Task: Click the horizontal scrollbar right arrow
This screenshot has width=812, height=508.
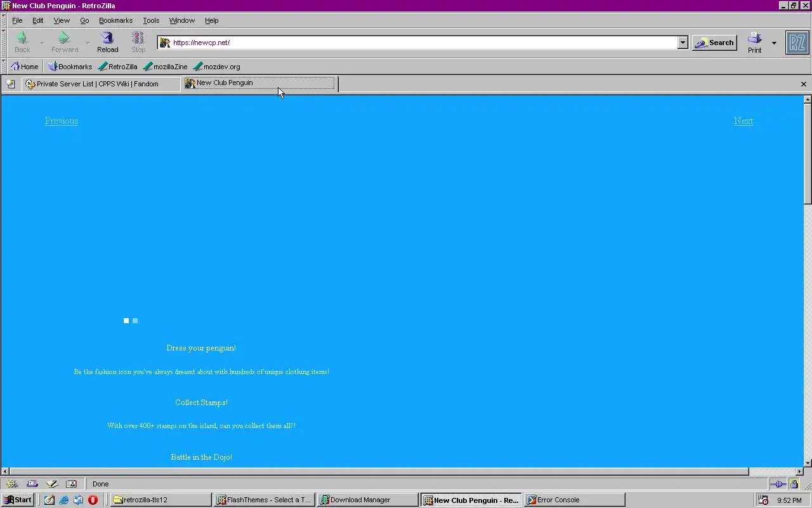Action: tap(799, 472)
